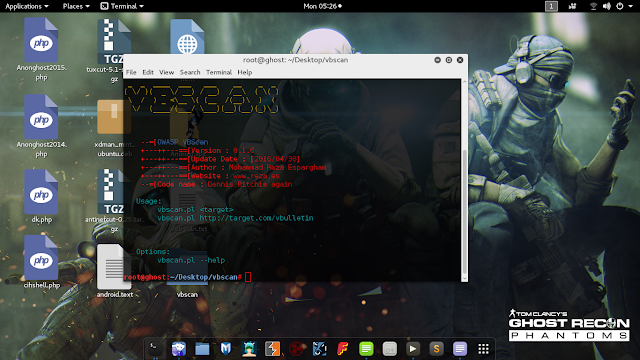The width and height of the screenshot is (640, 360).
Task: Open the Applications menu
Action: pos(27,6)
